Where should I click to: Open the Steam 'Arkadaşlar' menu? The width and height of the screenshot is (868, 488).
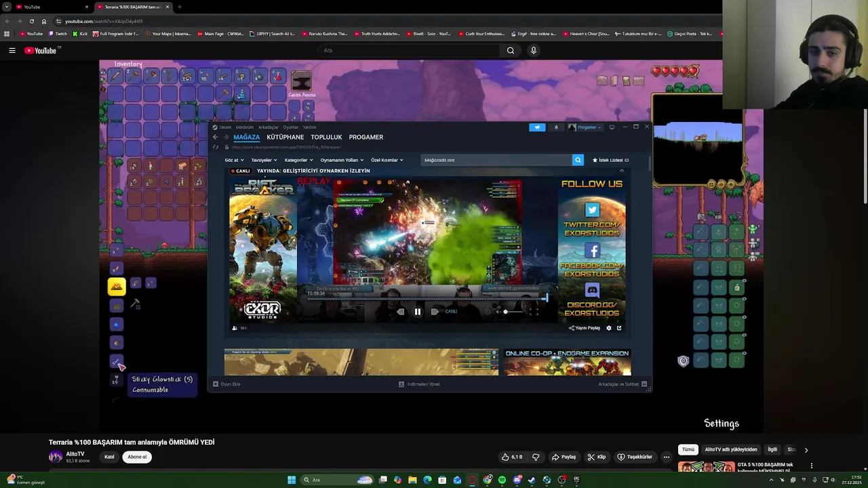[x=269, y=127]
